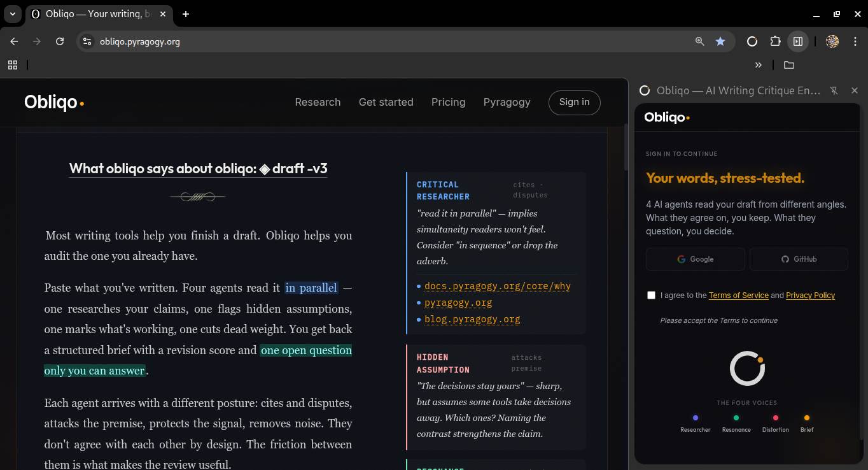Open the pyragogy.org citation link

[458, 303]
